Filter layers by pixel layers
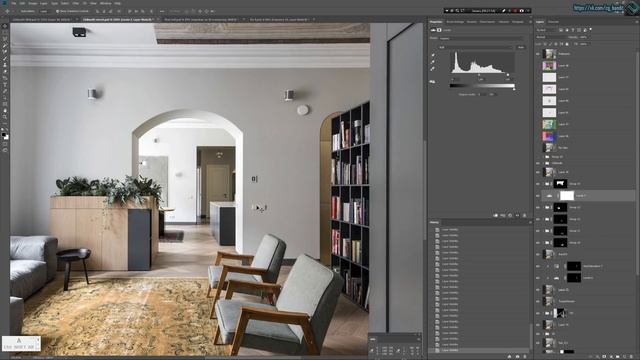Viewport: 640px width, 360px height. click(x=561, y=30)
